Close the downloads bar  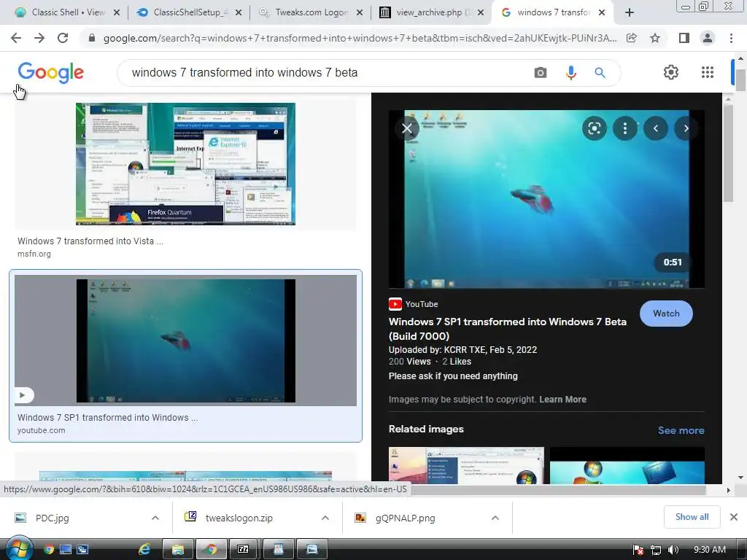click(734, 517)
